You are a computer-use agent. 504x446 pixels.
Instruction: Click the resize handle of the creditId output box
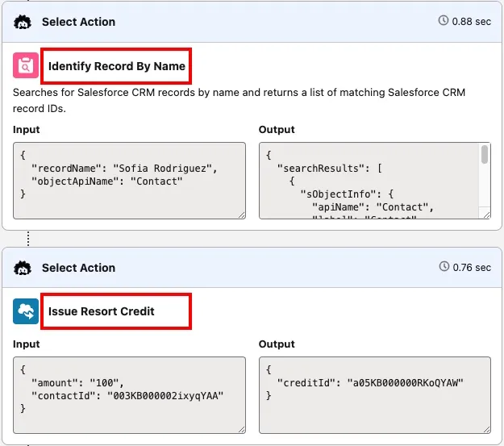click(x=485, y=428)
